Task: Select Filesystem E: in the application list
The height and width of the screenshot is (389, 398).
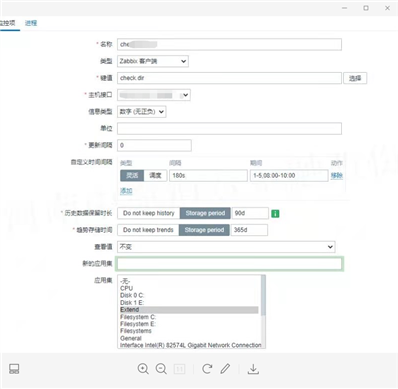Action: point(189,324)
